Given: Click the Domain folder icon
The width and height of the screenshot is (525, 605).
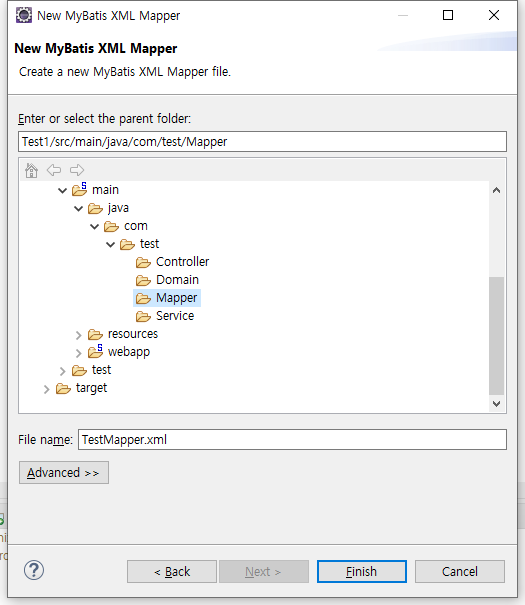Looking at the screenshot, I should tap(143, 281).
